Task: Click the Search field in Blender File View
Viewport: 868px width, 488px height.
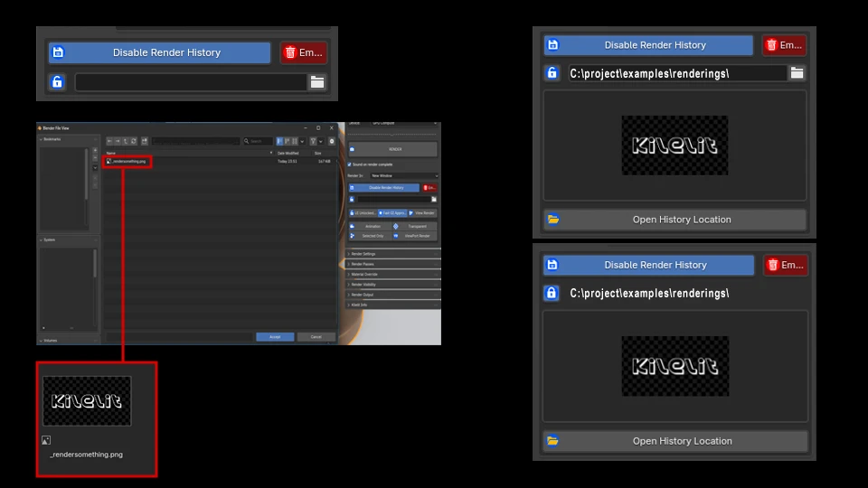Action: click(258, 141)
